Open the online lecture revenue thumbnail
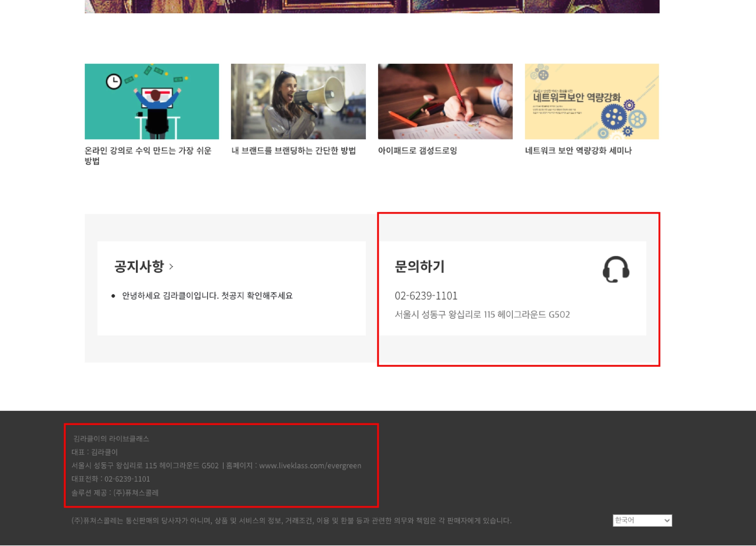The height and width of the screenshot is (546, 756). [x=152, y=101]
